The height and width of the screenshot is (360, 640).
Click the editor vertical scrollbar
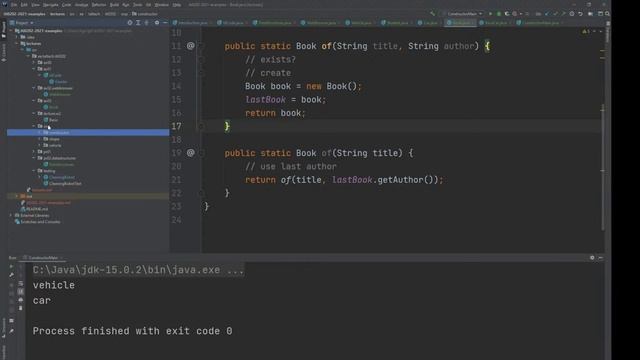603,167
